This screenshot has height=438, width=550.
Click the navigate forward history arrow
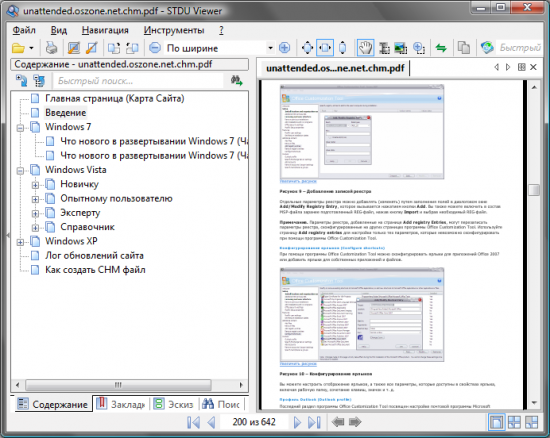[355, 422]
